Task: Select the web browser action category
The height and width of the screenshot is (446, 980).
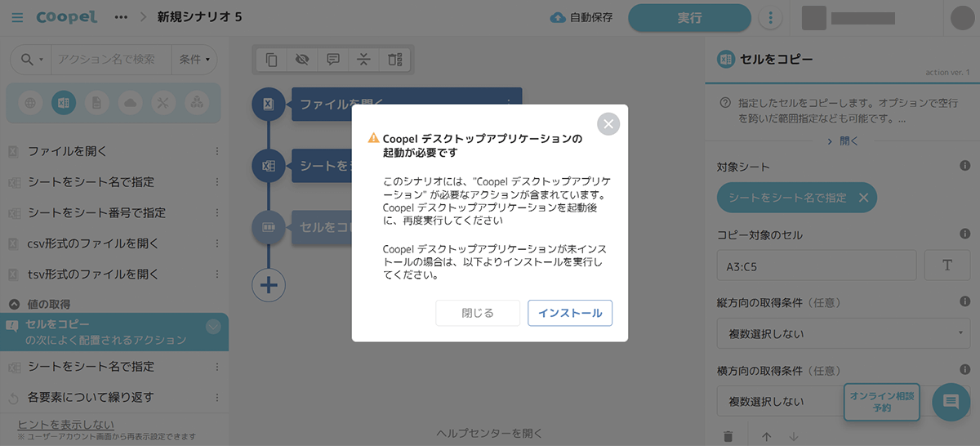Action: pos(30,103)
